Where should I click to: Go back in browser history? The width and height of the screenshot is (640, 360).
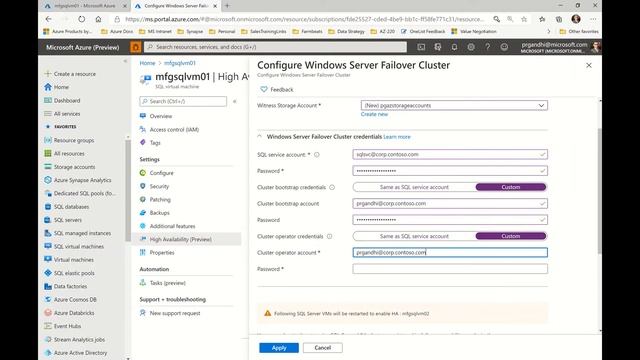[x=49, y=19]
